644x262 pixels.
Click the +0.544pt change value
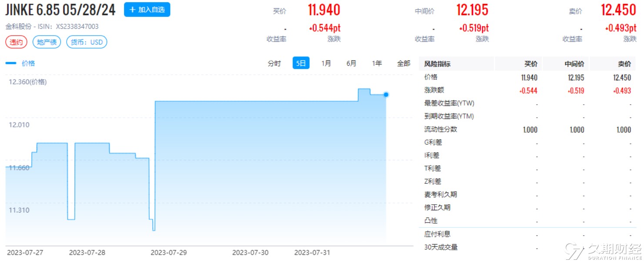coord(325,28)
